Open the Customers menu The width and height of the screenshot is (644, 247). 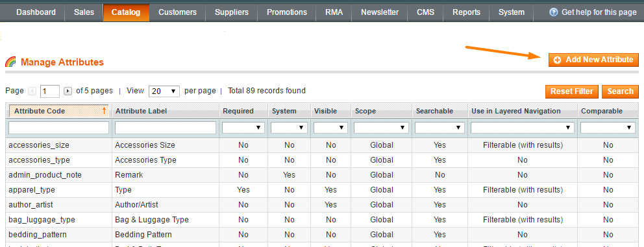(x=177, y=12)
